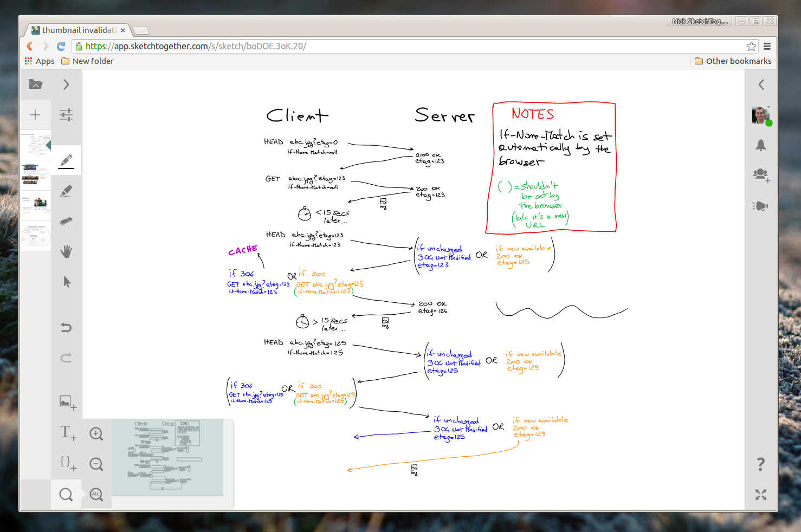
Task: Reload the sketchtogether page
Action: point(61,46)
